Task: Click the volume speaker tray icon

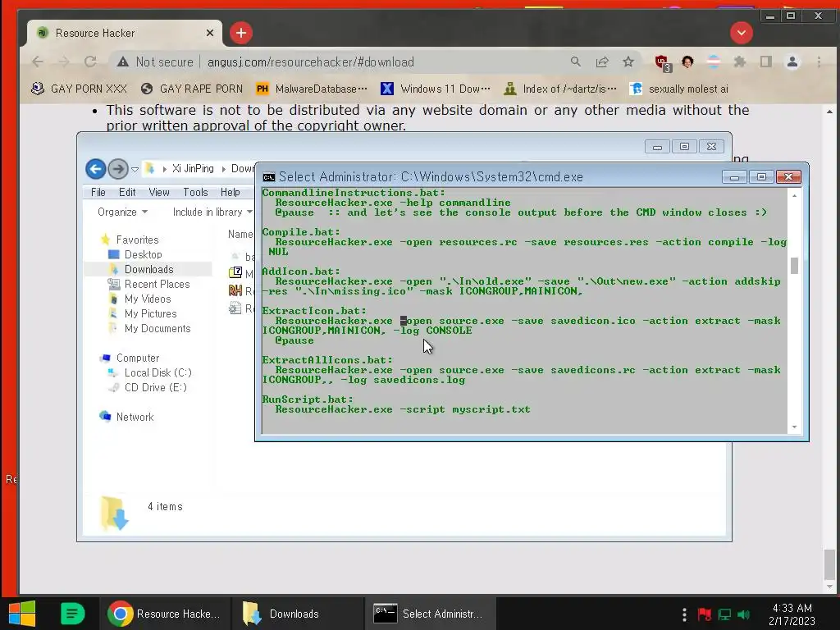Action: (744, 614)
